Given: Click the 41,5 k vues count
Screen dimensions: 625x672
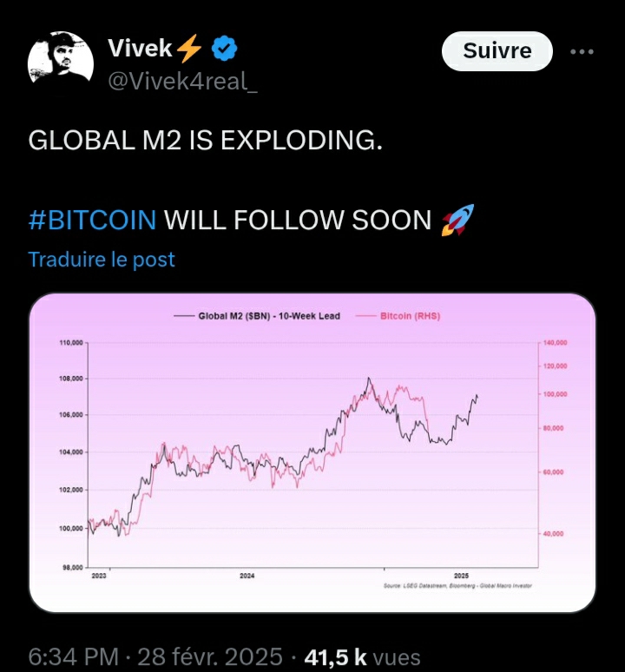Looking at the screenshot, I should coord(362,656).
